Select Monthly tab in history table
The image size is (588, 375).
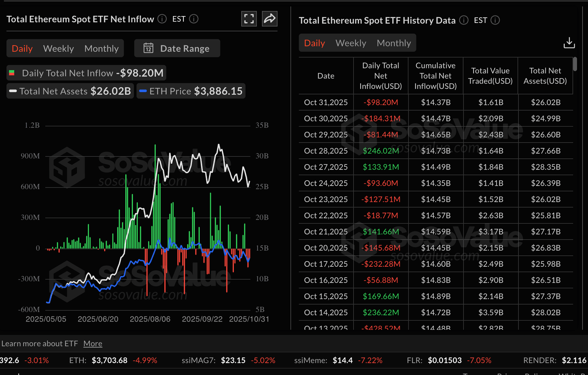[394, 43]
